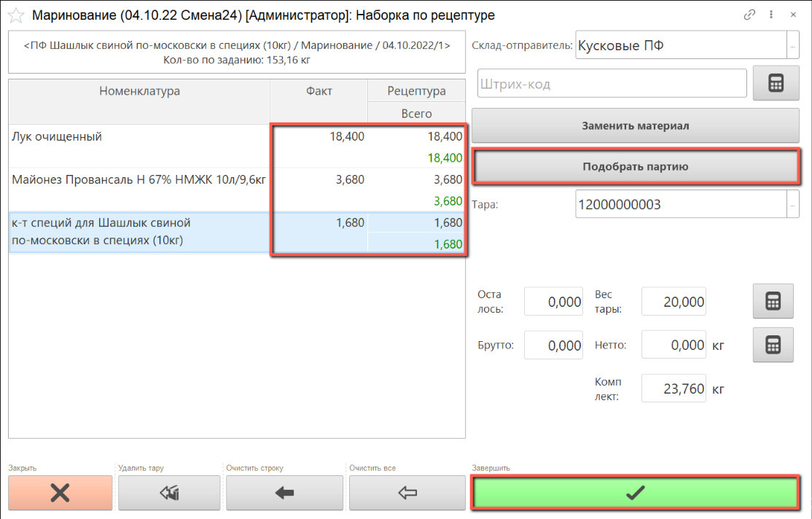
Task: Open the three-dot more options menu
Action: click(771, 15)
